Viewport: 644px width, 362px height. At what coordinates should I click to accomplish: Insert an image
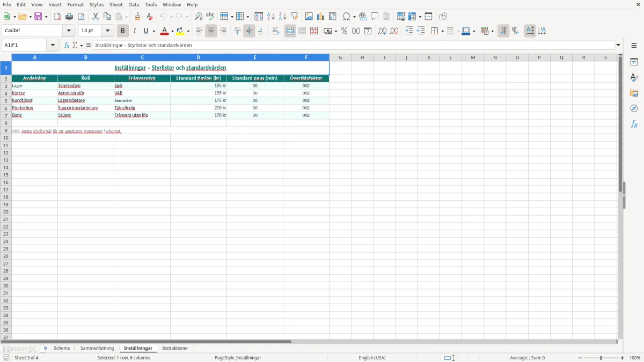[x=309, y=17]
